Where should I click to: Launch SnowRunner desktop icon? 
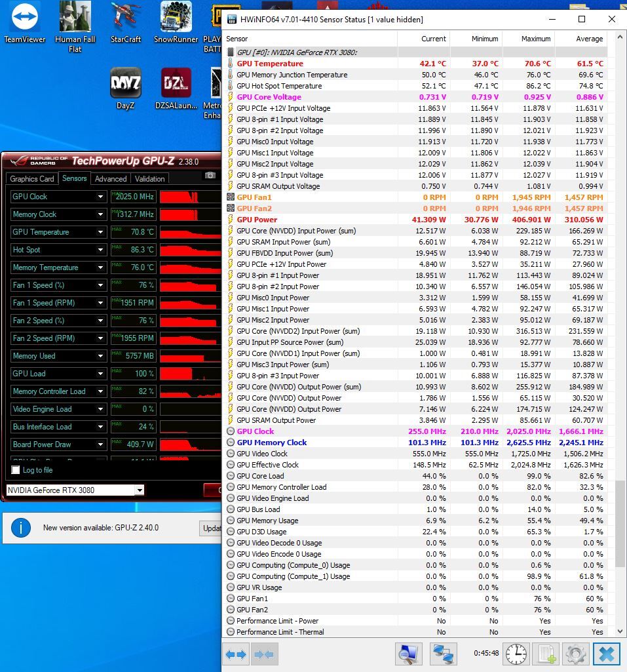coord(176,23)
